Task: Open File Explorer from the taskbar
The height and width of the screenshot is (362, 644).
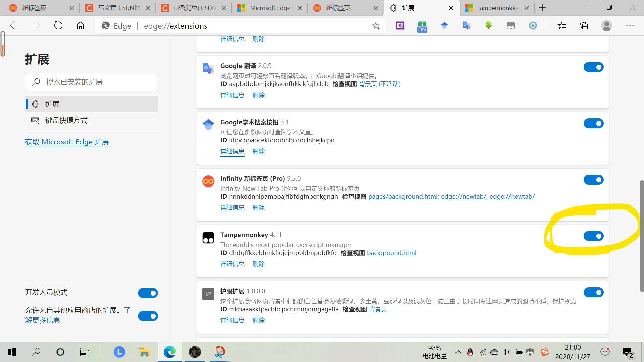Action: coord(144,352)
